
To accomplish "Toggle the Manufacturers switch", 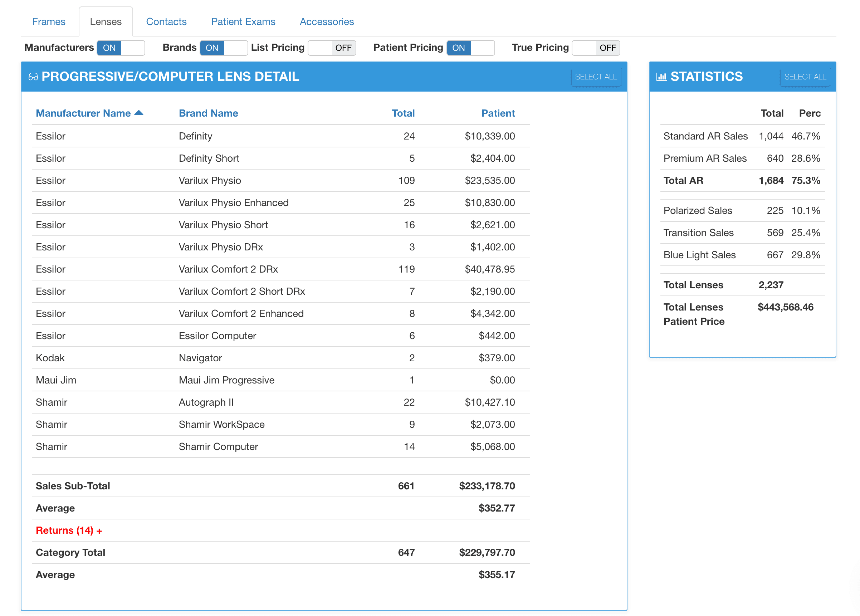I will tap(121, 48).
